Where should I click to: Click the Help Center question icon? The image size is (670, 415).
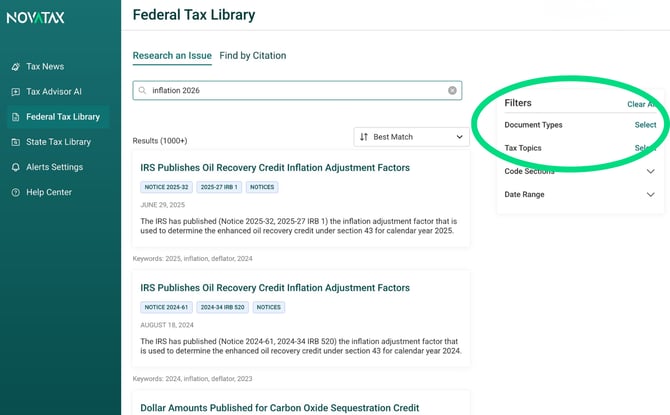point(16,192)
